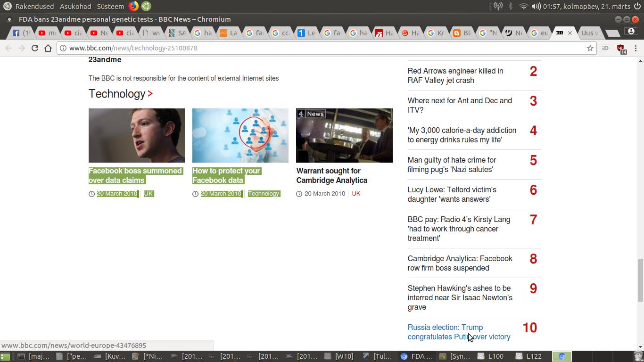Switch to the '[W10]' taskbar window
The image size is (644, 362).
(x=339, y=356)
